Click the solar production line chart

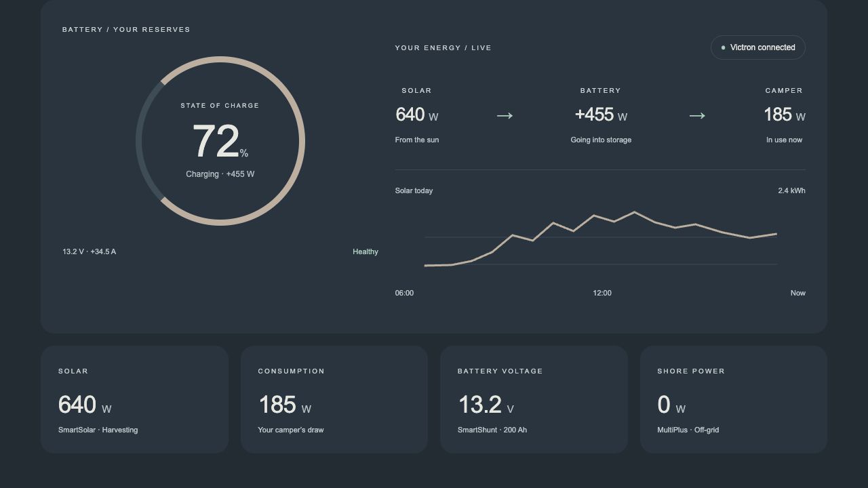pos(601,239)
